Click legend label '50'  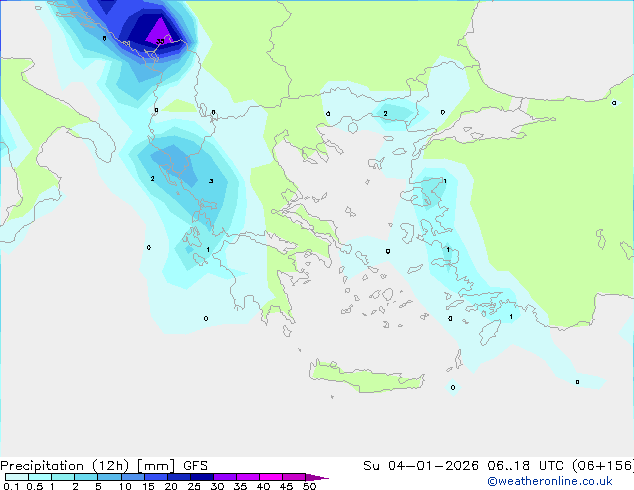[309, 486]
